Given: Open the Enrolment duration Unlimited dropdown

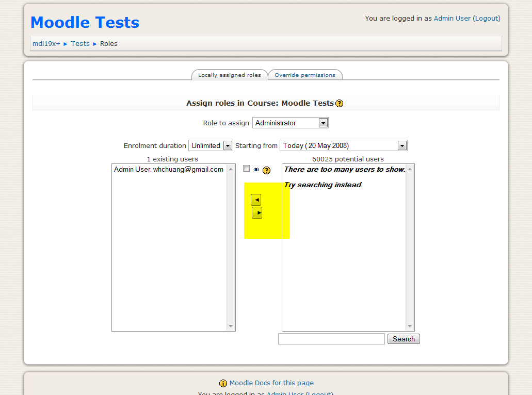Looking at the screenshot, I should [211, 145].
